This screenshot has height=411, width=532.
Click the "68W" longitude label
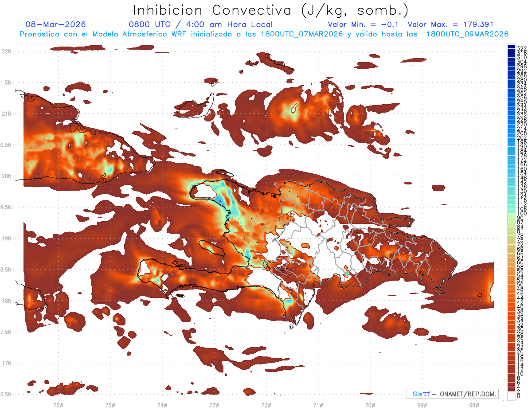474,405
